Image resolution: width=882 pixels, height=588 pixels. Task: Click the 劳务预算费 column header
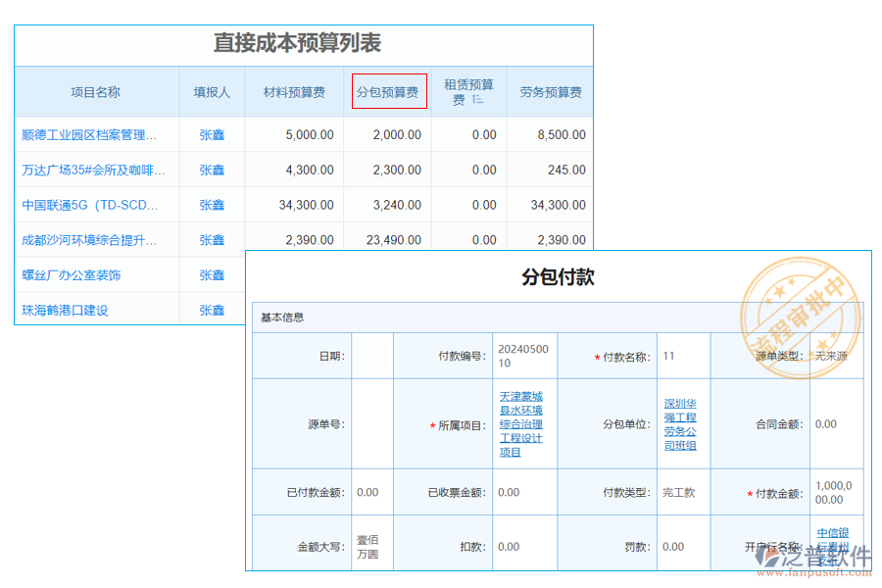tap(550, 92)
